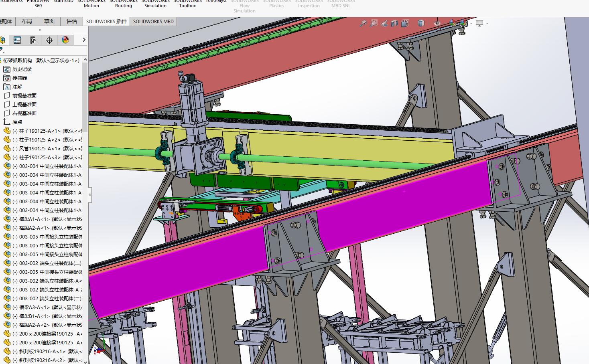The height and width of the screenshot is (364, 589).
Task: Select 横梁A2-A<1> in feature tree
Action: click(x=43, y=228)
